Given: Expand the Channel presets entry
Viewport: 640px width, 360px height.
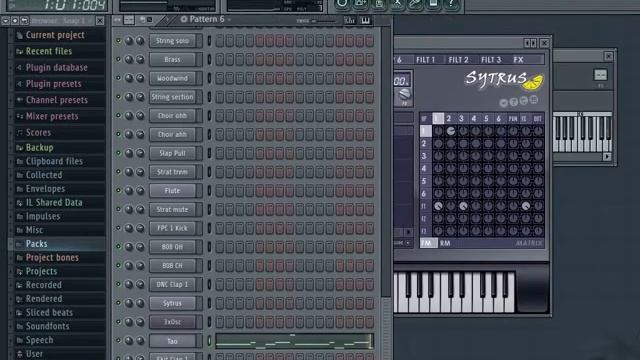Looking at the screenshot, I should click(58, 100).
